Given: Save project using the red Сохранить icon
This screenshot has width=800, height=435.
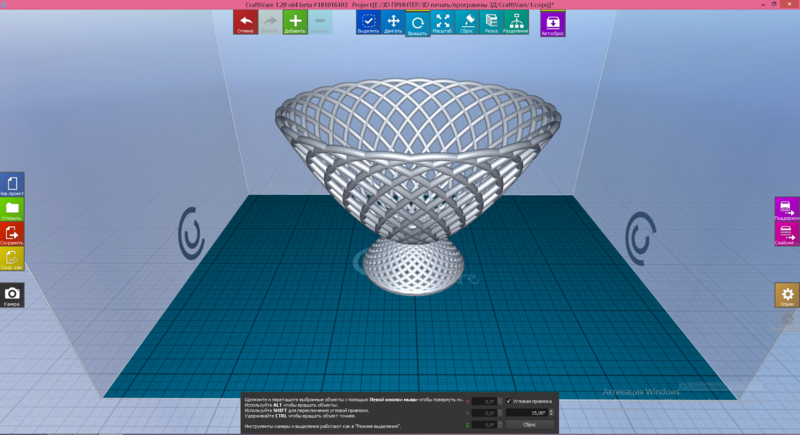Looking at the screenshot, I should [12, 234].
